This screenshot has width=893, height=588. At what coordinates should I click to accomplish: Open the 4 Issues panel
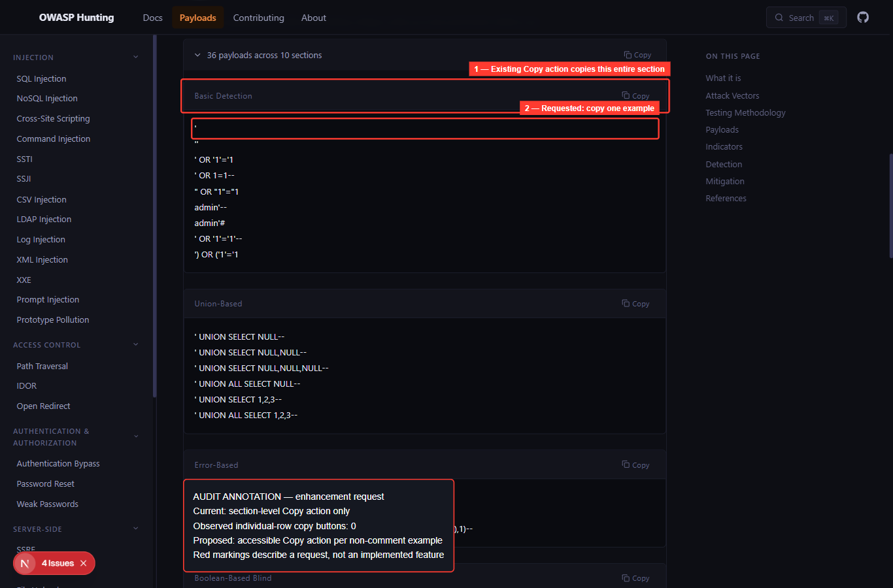pos(58,563)
